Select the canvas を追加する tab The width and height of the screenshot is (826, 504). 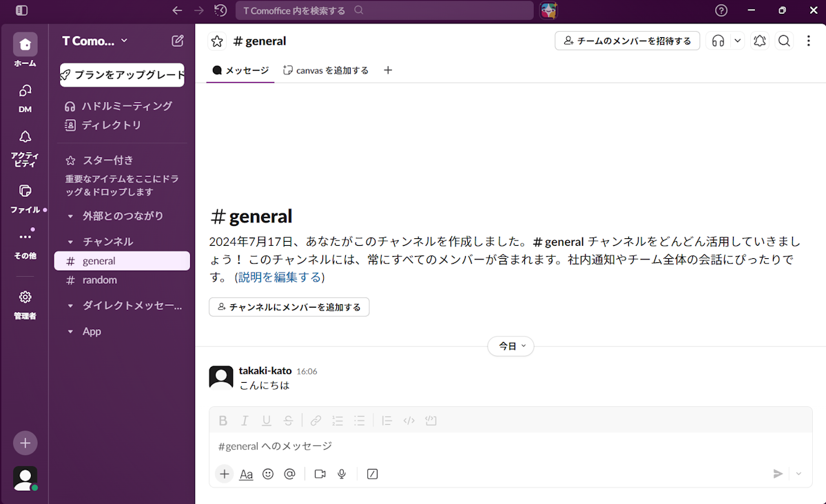(326, 70)
